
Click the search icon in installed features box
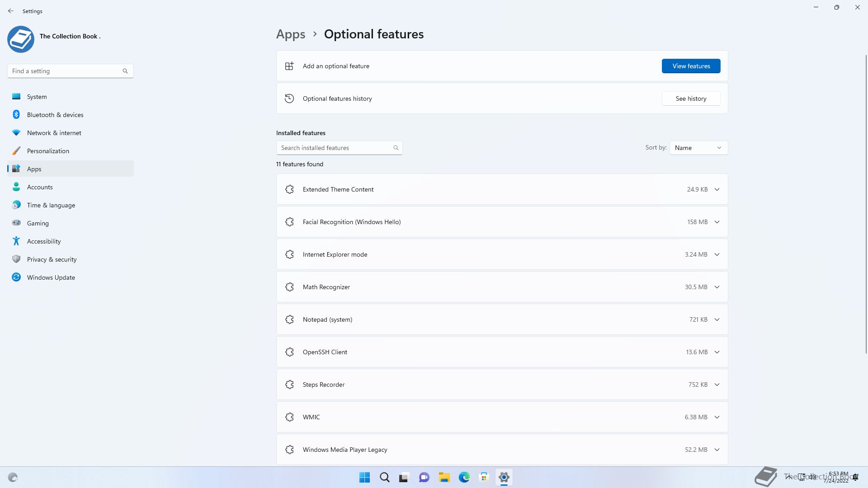coord(396,148)
